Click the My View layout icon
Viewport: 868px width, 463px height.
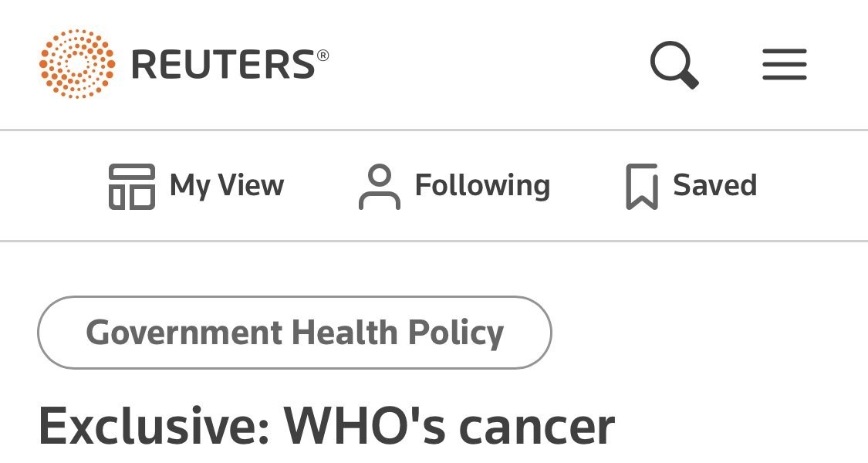click(x=131, y=186)
